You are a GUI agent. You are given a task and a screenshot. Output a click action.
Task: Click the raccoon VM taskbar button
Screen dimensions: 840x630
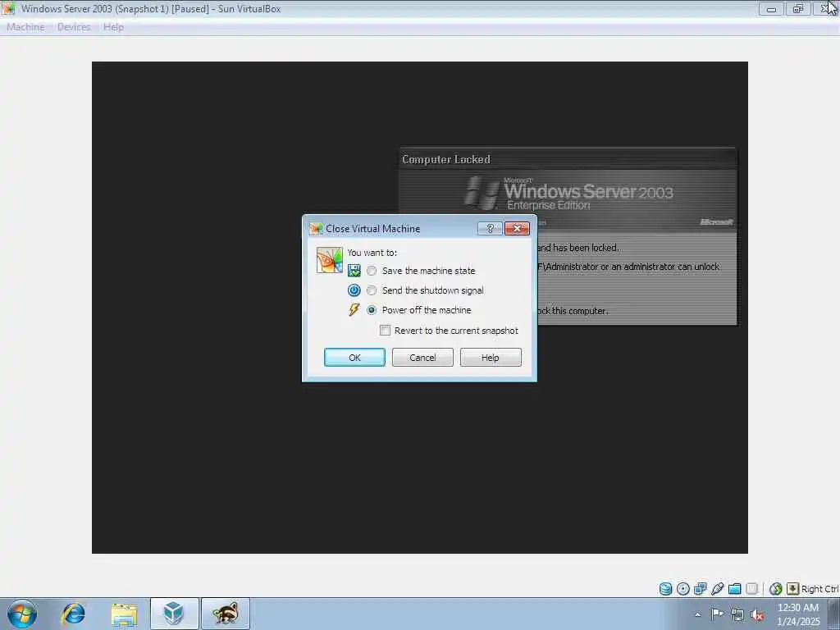[x=226, y=614]
